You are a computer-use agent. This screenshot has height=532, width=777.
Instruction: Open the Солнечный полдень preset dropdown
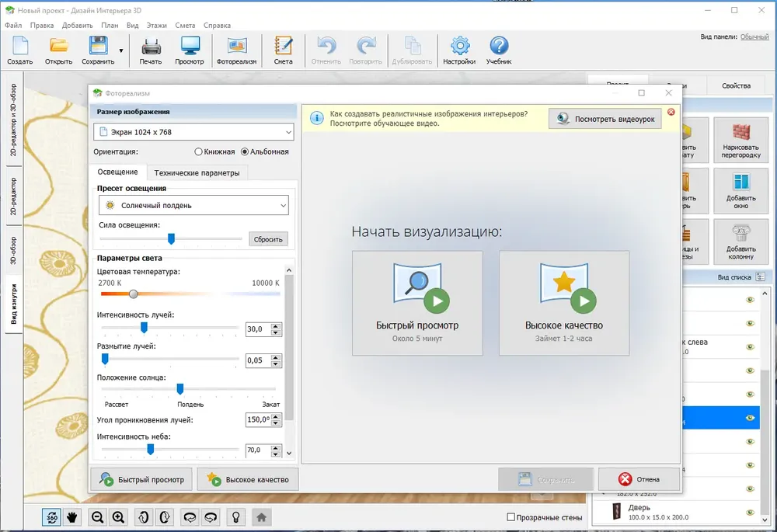click(193, 205)
